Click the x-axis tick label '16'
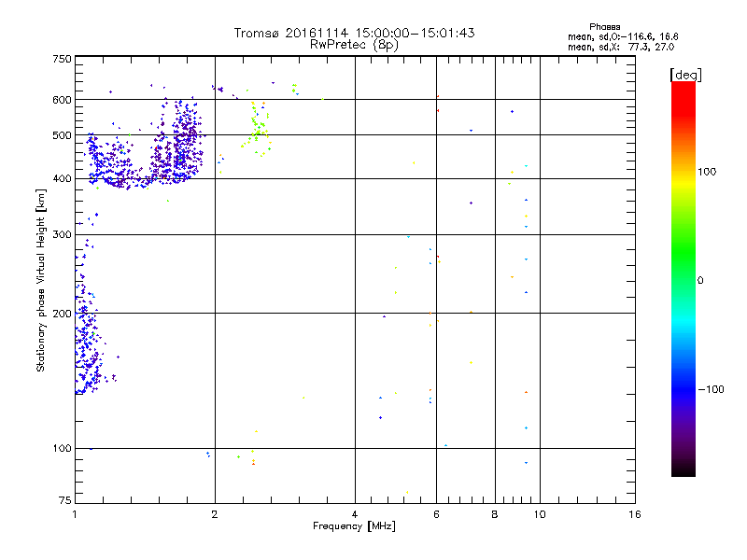Screen dimensions: 747x560 point(635,514)
